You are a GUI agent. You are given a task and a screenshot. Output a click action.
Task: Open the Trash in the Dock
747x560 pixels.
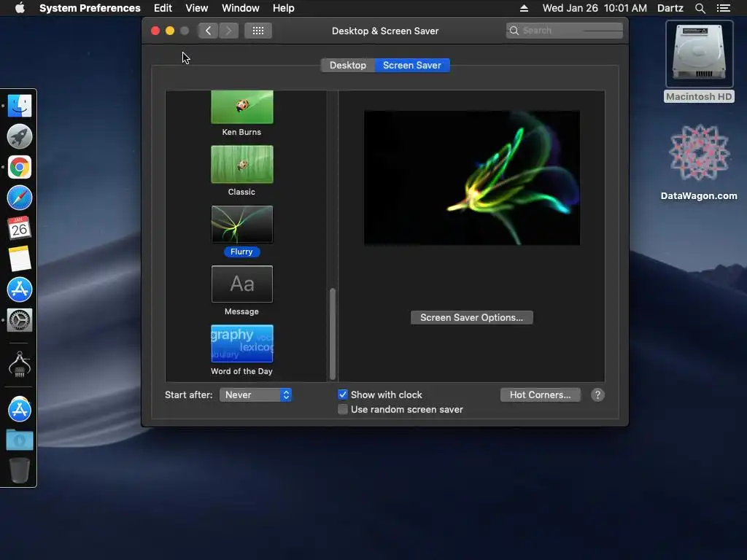click(x=20, y=470)
